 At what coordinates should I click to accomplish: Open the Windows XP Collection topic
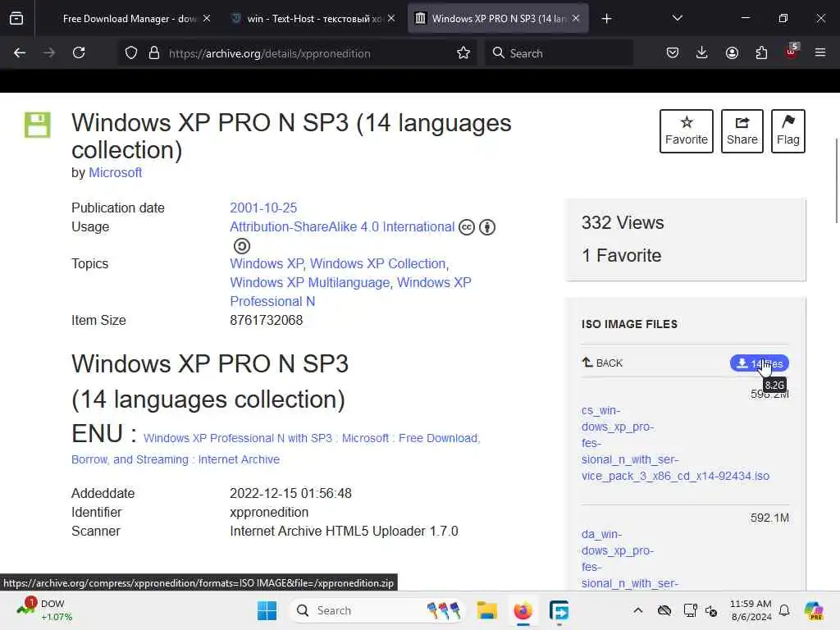pyautogui.click(x=377, y=263)
